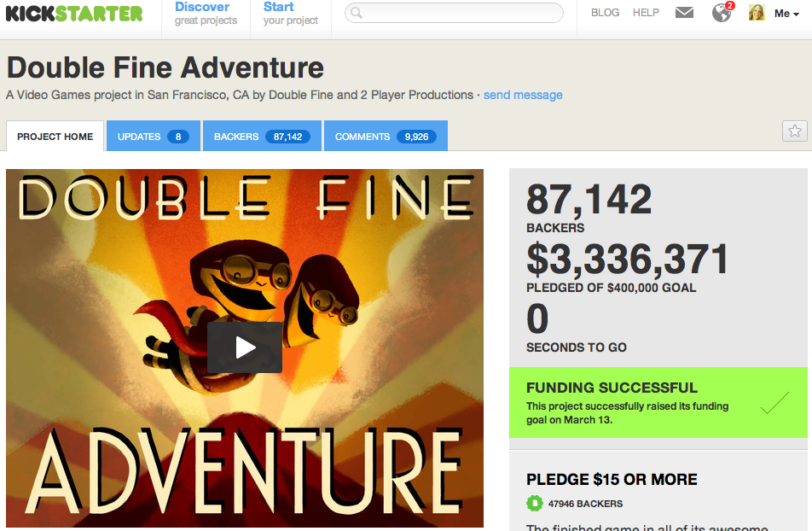Click the send message link
This screenshot has width=812, height=531.
coord(523,95)
